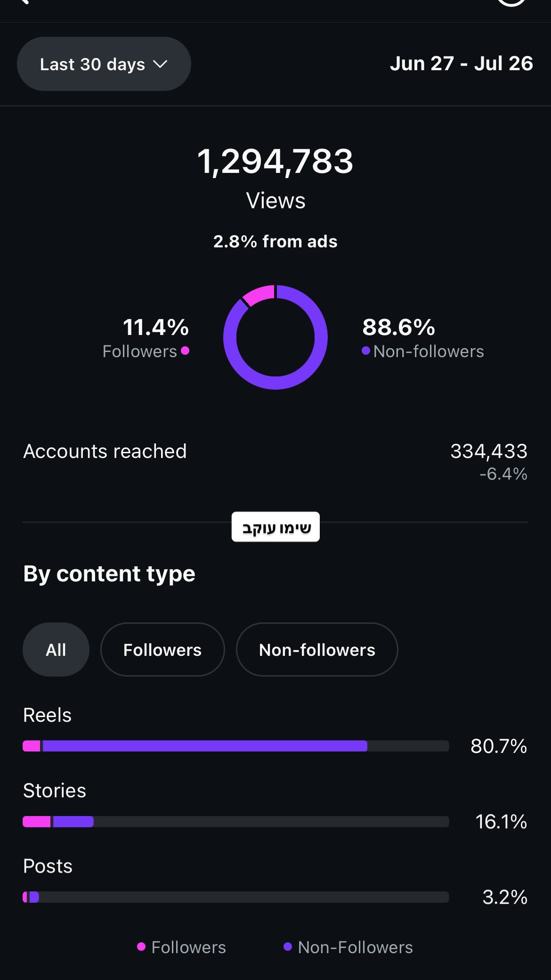Viewport: 551px width, 980px height.
Task: Tap the Reels progress bar
Action: (x=235, y=746)
